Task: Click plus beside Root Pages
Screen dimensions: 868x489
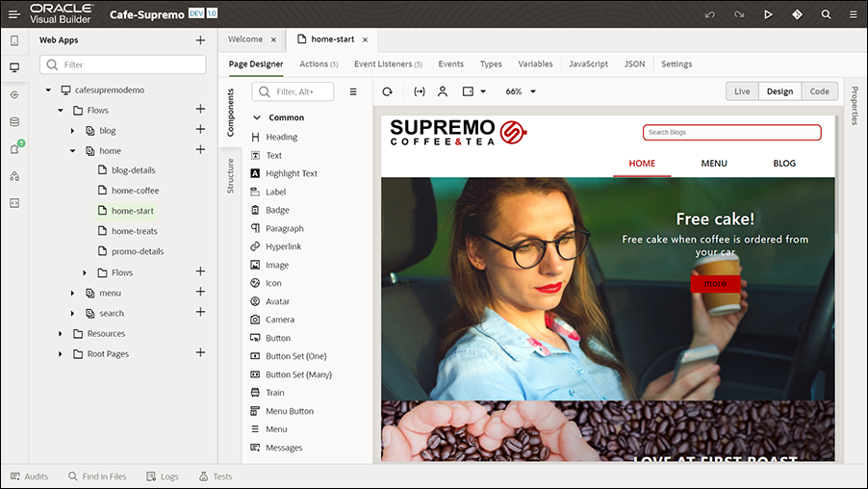Action: tap(200, 352)
